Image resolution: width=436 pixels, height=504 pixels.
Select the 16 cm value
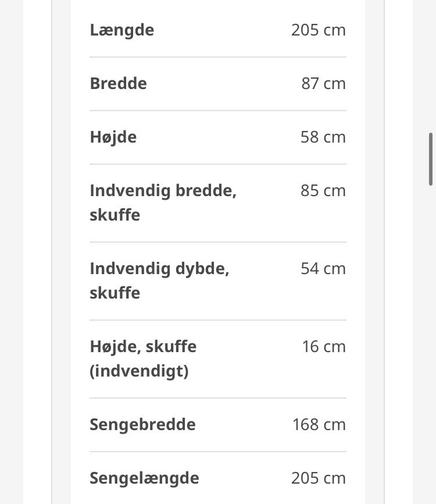coord(324,347)
